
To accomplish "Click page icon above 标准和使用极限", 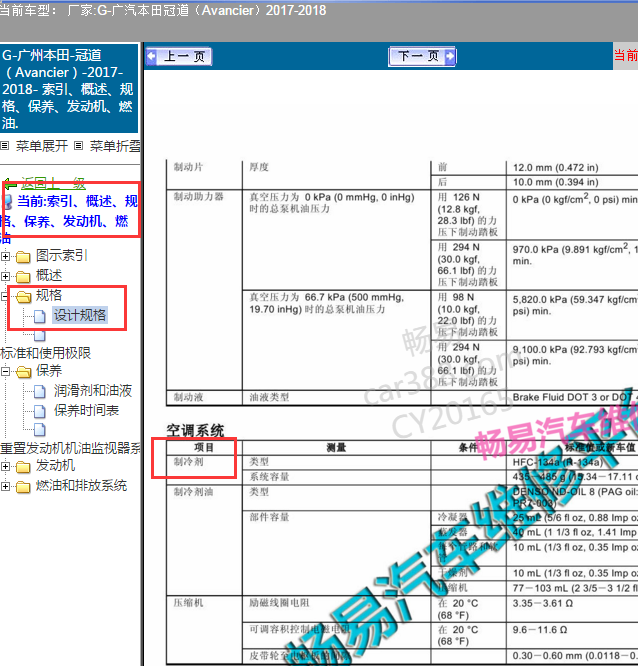I will pos(40,336).
